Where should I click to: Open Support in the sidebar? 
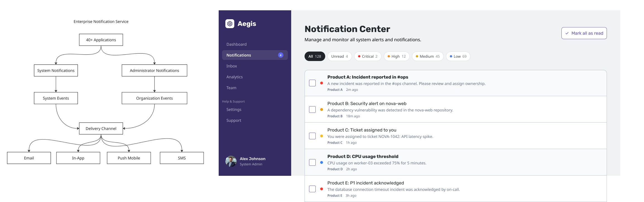(x=255, y=120)
